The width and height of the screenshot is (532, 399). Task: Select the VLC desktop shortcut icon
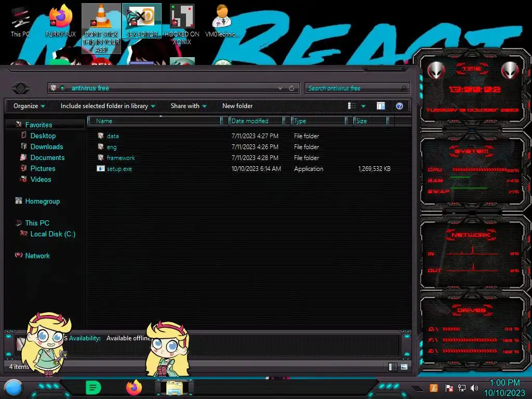click(x=101, y=29)
